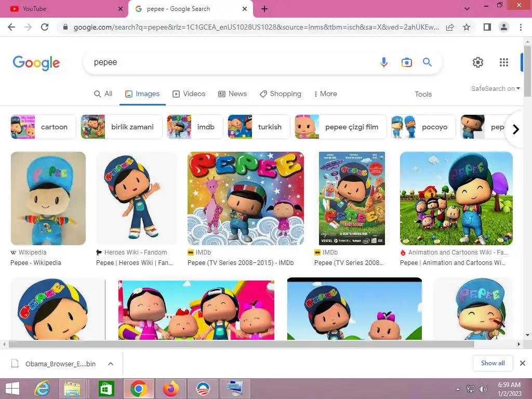Viewport: 532px width, 399px height.
Task: Open the Chrome profile avatar
Action: pyautogui.click(x=504, y=27)
